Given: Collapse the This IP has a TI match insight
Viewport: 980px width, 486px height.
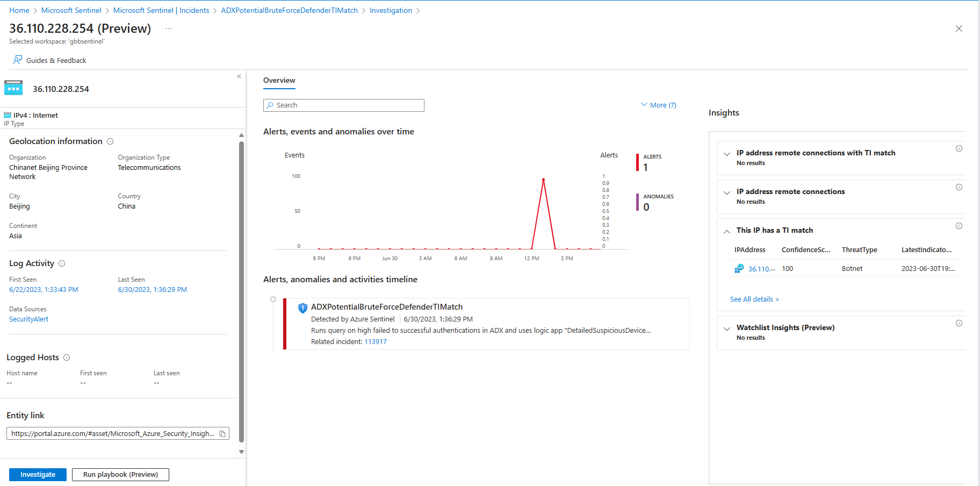Looking at the screenshot, I should click(726, 232).
